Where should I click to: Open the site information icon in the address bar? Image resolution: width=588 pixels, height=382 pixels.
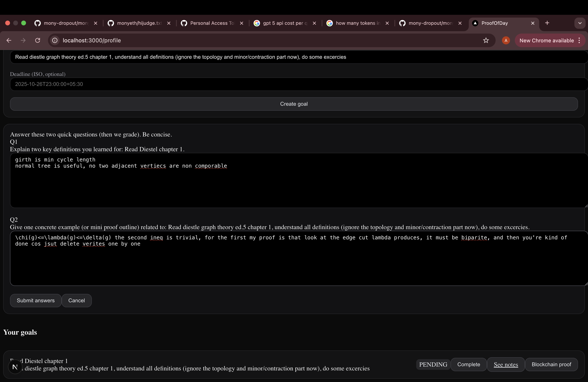tap(55, 41)
